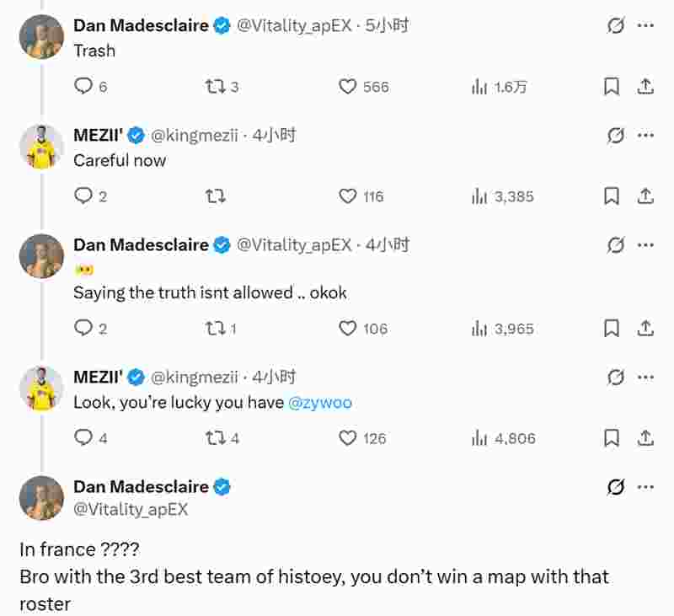
Task: Click the Grok icon on "Saying the truth" tweet
Action: [616, 245]
